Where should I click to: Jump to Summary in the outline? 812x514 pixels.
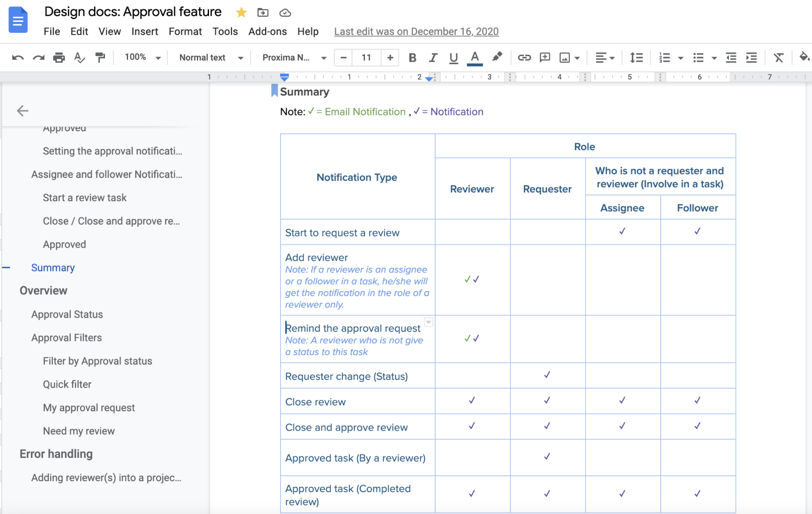point(53,267)
